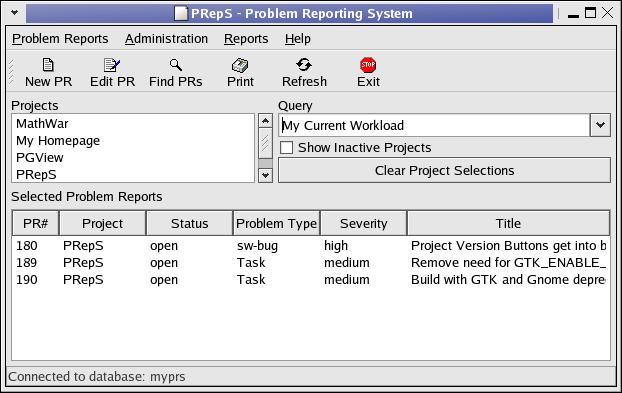Click the Remove need for GTK_ENABLE title
Viewport: 622px width, 393px height.
pyautogui.click(x=509, y=263)
